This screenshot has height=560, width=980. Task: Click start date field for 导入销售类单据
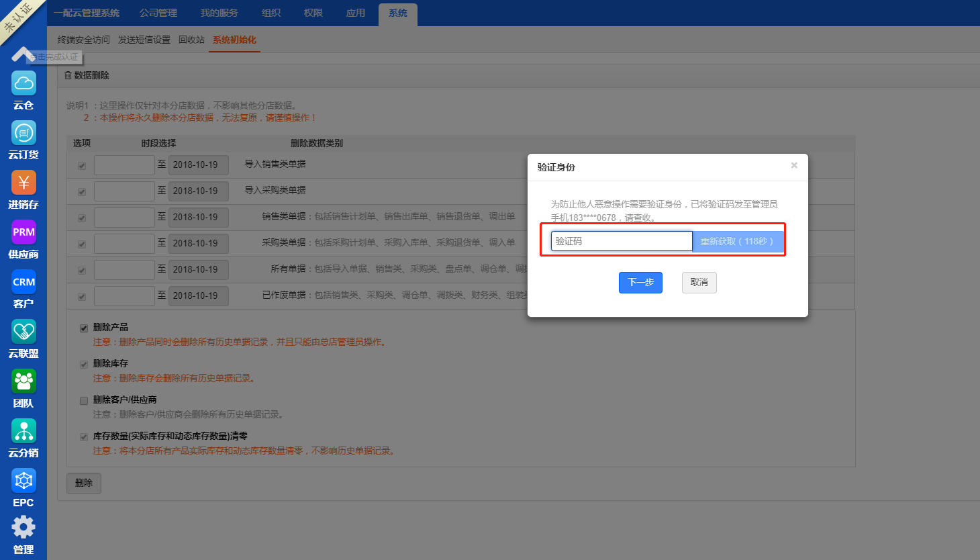124,165
